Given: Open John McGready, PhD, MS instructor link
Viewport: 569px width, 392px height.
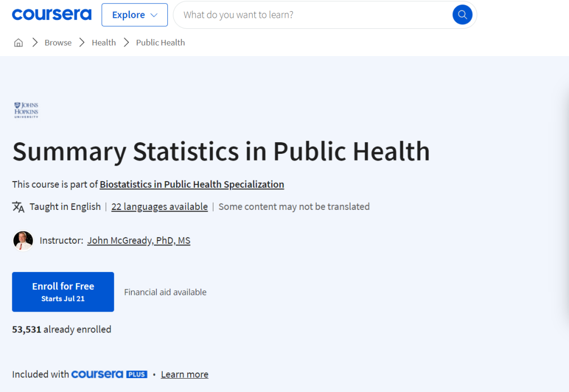Looking at the screenshot, I should pyautogui.click(x=138, y=240).
